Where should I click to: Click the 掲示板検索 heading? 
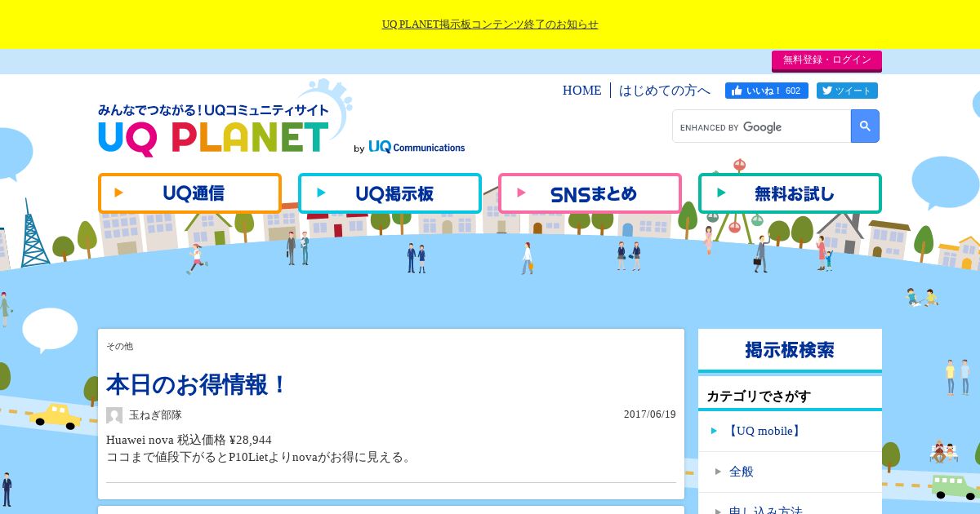(x=790, y=350)
